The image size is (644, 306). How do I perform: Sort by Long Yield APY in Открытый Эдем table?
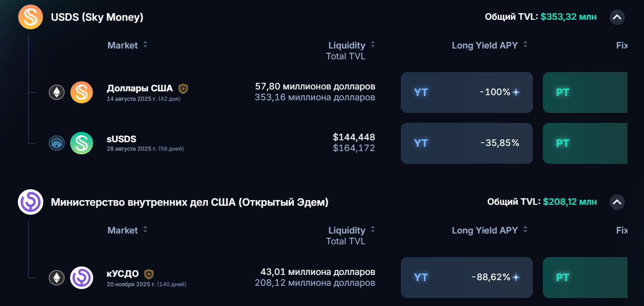point(490,230)
